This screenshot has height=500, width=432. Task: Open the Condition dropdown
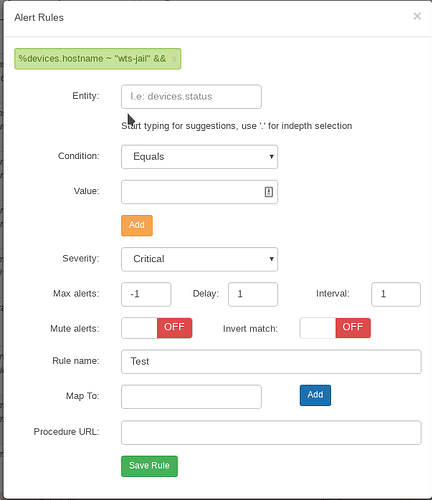(199, 157)
